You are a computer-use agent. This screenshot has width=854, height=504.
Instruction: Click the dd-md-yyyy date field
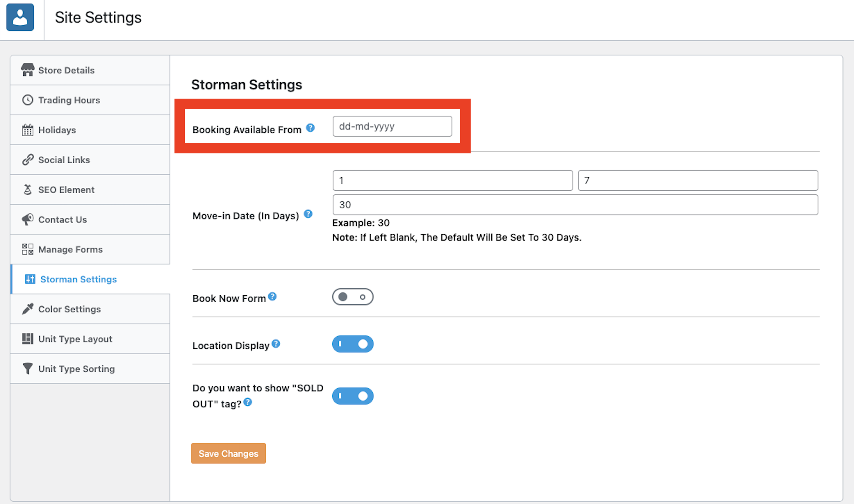pyautogui.click(x=392, y=126)
